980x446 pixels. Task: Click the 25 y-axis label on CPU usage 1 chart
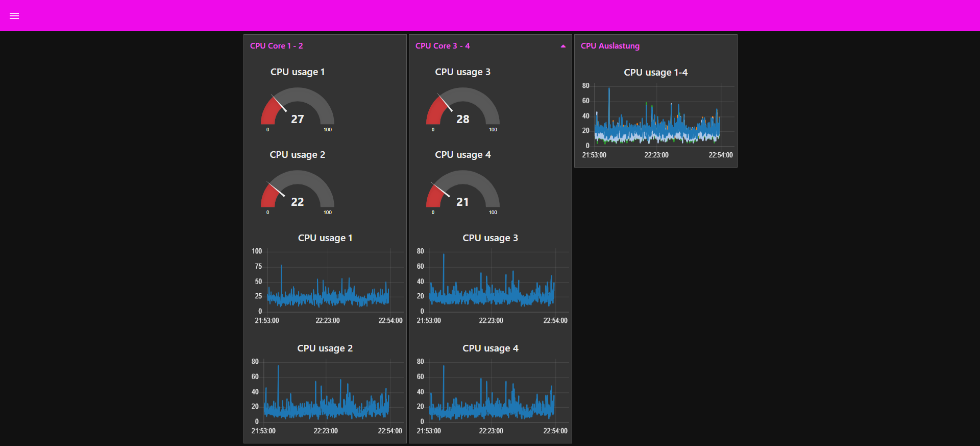pos(258,296)
